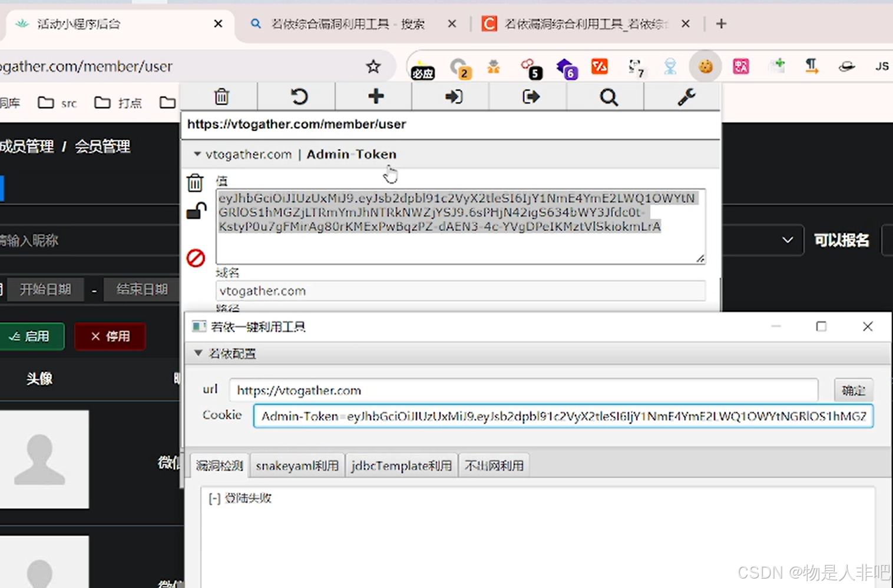
Task: Select the snakeyaml利用 tab
Action: pyautogui.click(x=297, y=466)
